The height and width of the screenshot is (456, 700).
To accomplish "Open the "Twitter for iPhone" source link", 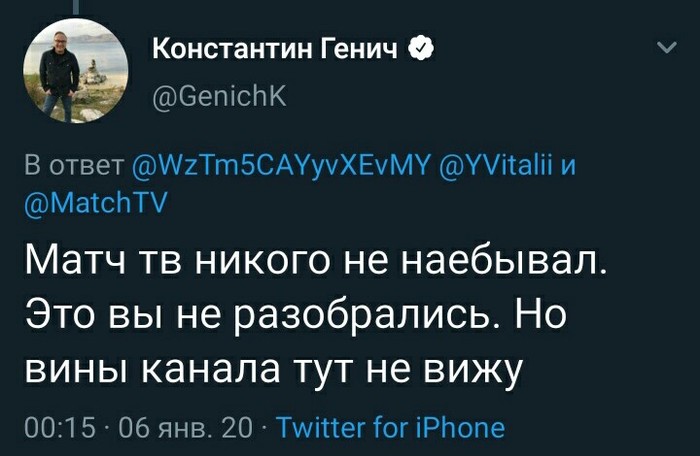I will pos(390,428).
